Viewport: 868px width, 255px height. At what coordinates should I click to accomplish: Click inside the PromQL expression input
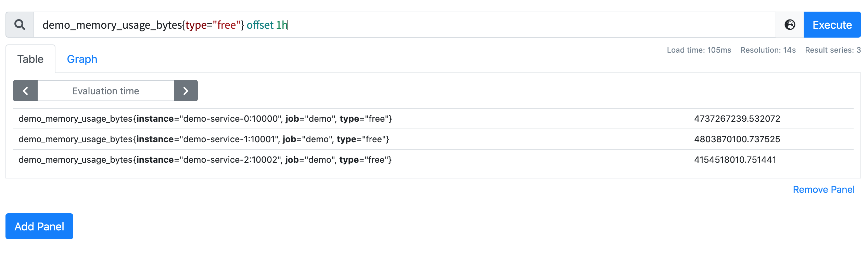tap(405, 25)
